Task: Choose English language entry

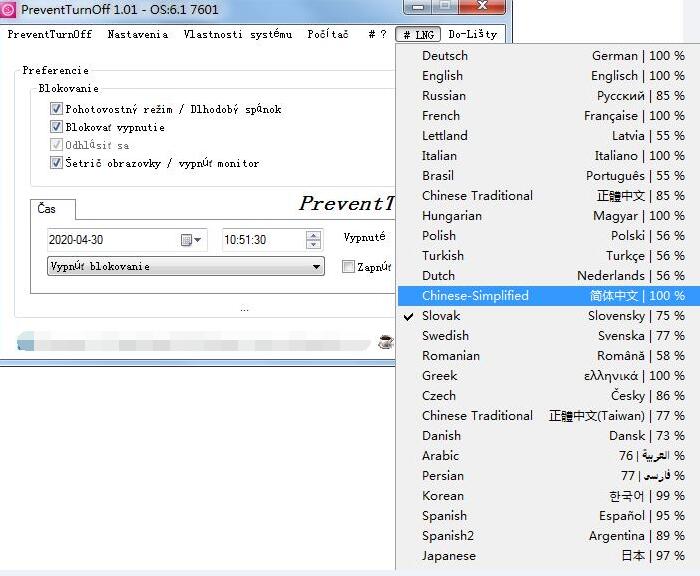Action: 549,76
